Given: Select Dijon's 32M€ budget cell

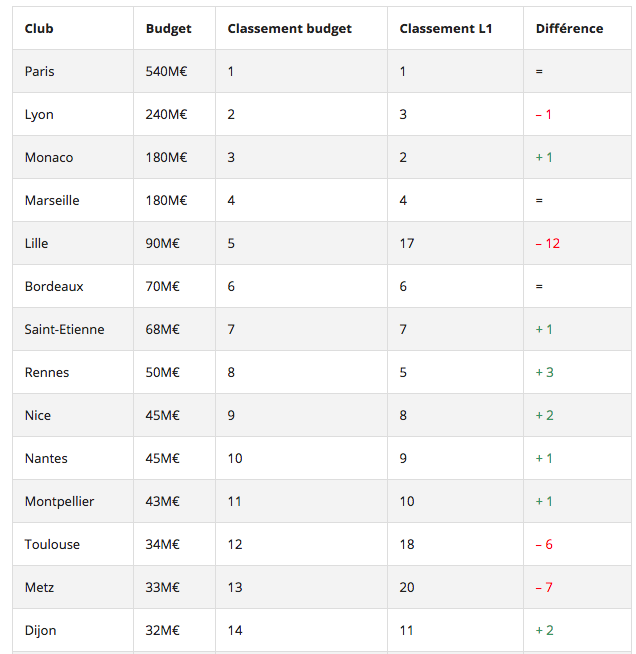Looking at the screenshot, I should 163,631.
